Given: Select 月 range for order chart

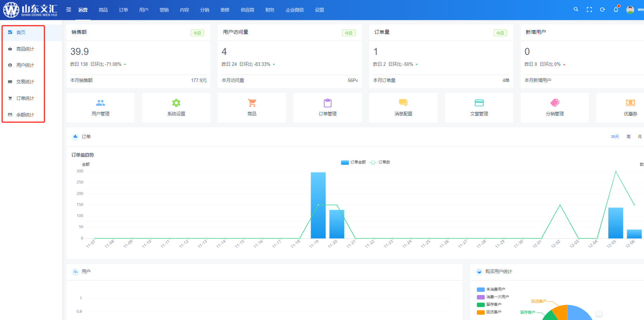Looking at the screenshot, I should coord(640,137).
